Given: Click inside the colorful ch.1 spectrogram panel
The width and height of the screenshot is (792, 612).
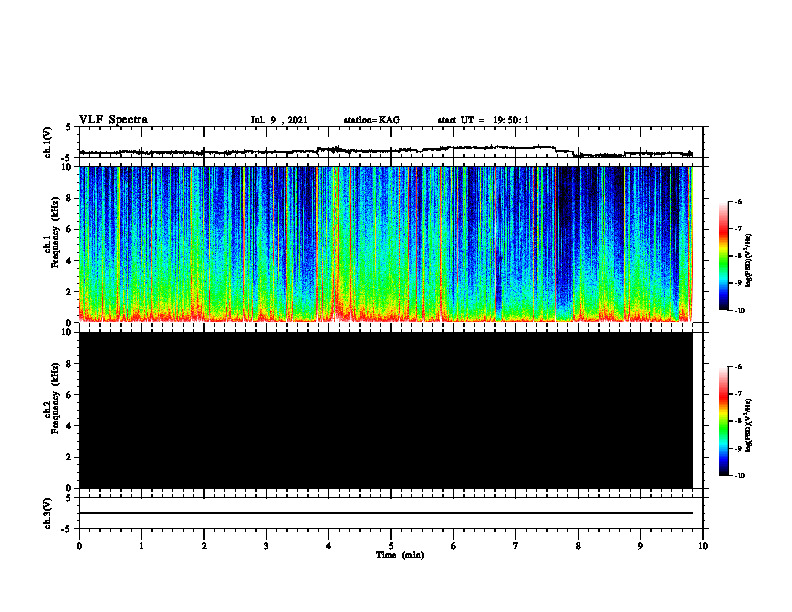Looking at the screenshot, I should (x=386, y=244).
